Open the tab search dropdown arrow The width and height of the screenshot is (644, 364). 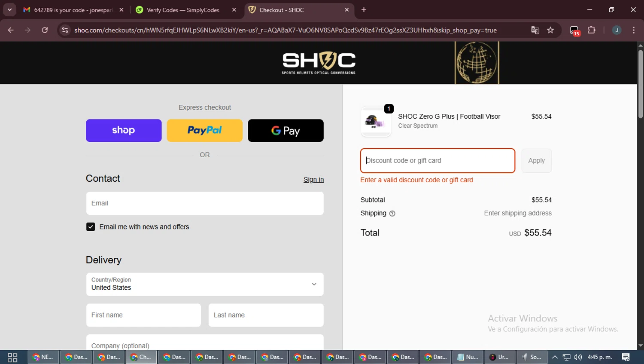pyautogui.click(x=9, y=10)
